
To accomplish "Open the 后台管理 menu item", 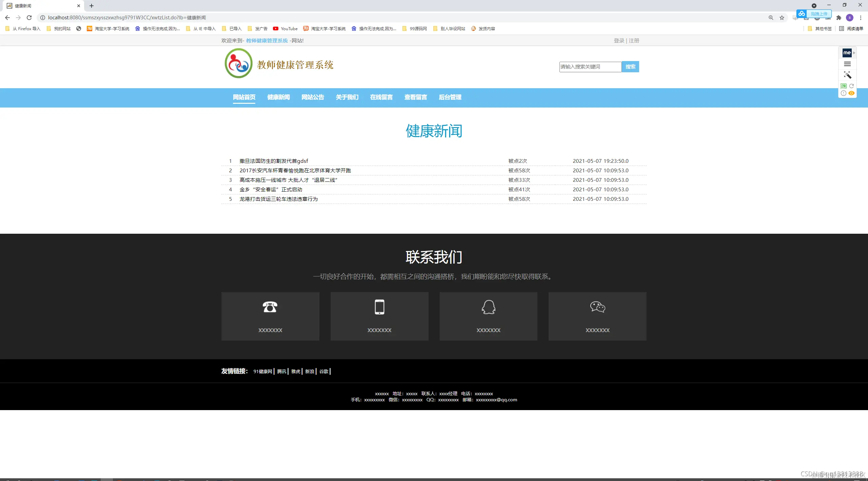I will point(450,98).
